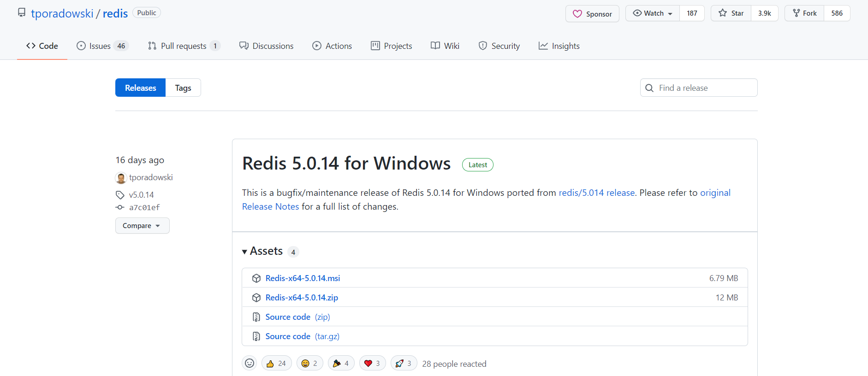
Task: Switch to Tags view
Action: pos(183,88)
